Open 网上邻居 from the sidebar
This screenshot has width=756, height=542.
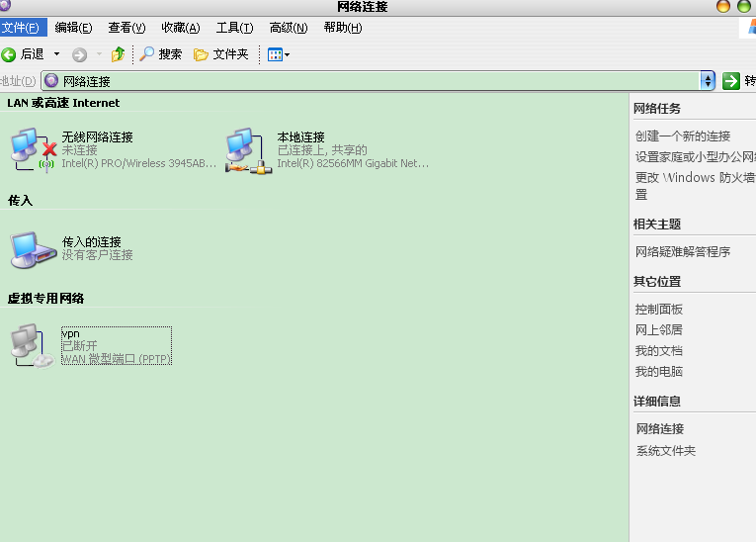click(659, 330)
